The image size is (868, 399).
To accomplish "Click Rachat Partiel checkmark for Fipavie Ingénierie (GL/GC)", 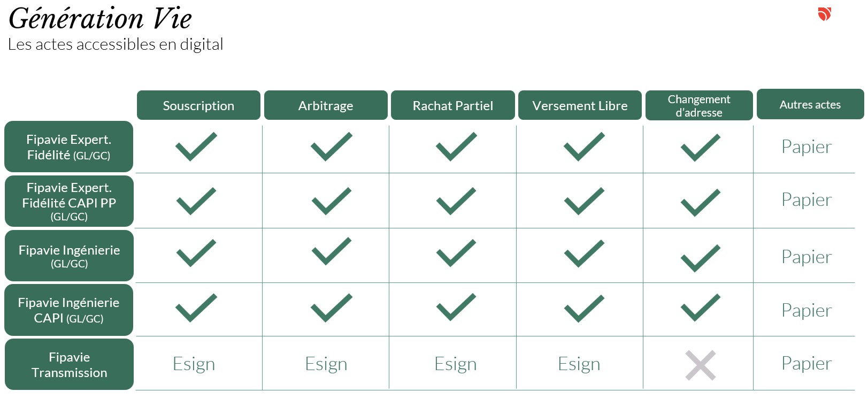I will pos(456,253).
